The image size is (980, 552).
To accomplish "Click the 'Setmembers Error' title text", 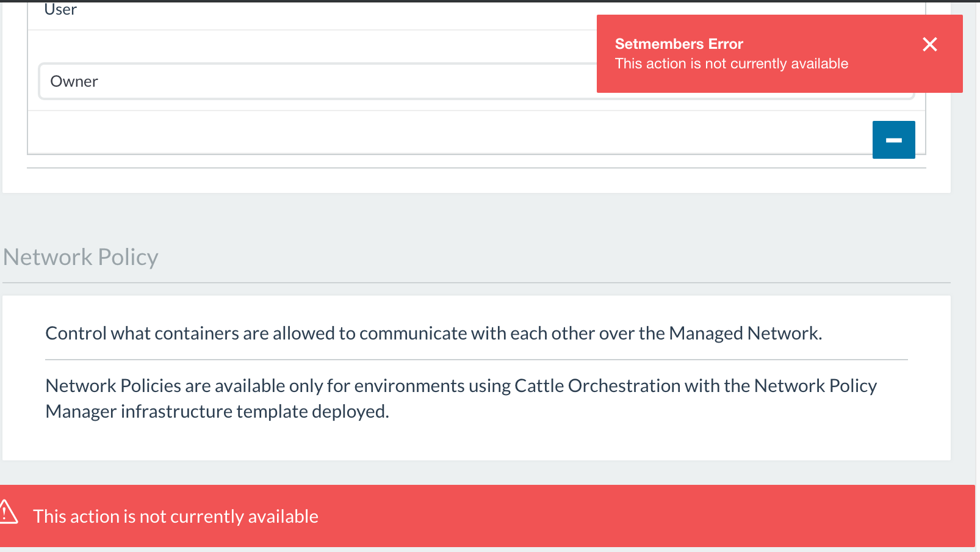I will pyautogui.click(x=679, y=44).
